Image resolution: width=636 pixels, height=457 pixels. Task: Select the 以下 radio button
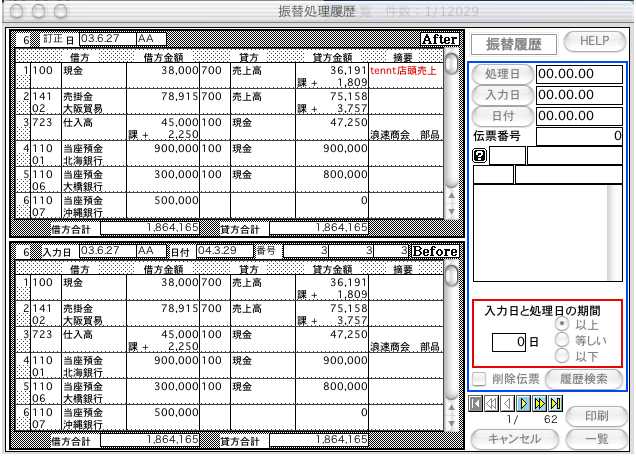coord(561,354)
